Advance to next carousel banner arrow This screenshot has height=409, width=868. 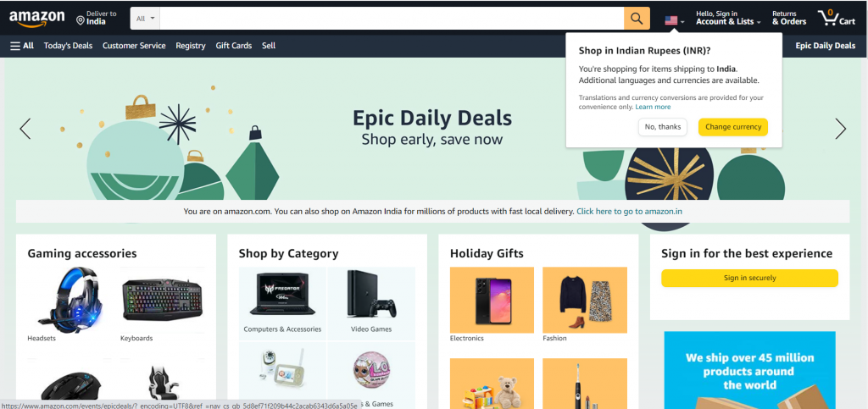pyautogui.click(x=840, y=128)
